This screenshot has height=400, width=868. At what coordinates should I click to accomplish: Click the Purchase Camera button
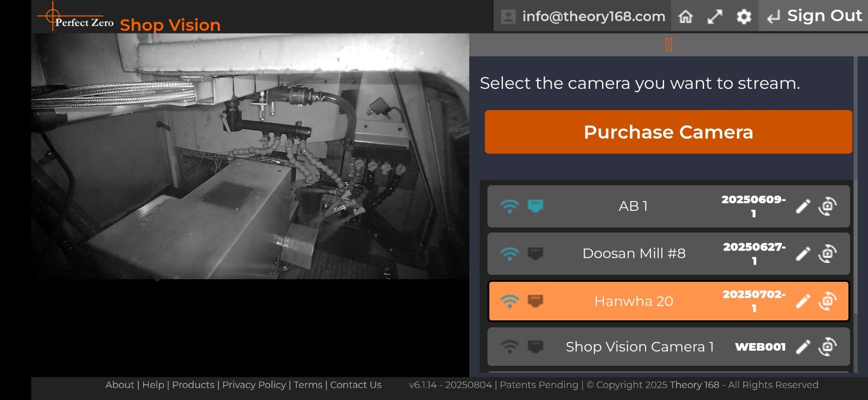668,132
